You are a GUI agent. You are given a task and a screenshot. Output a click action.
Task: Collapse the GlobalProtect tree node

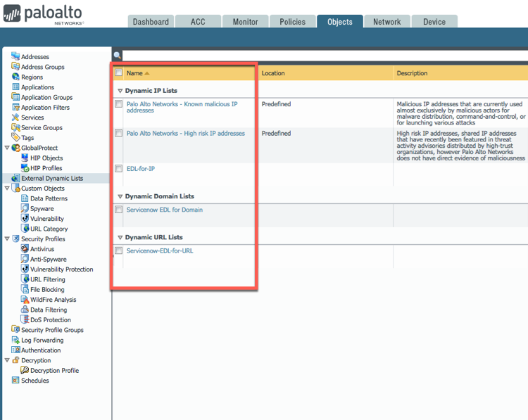coord(7,148)
